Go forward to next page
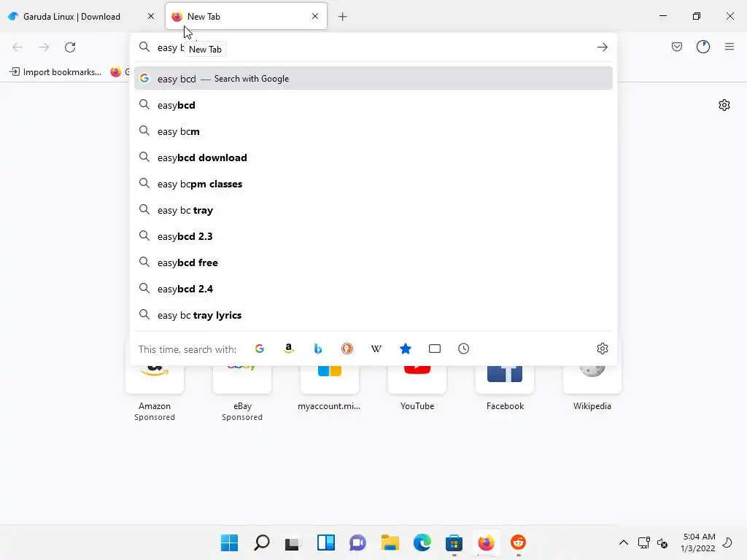Screen dimensions: 747x560 click(x=44, y=47)
